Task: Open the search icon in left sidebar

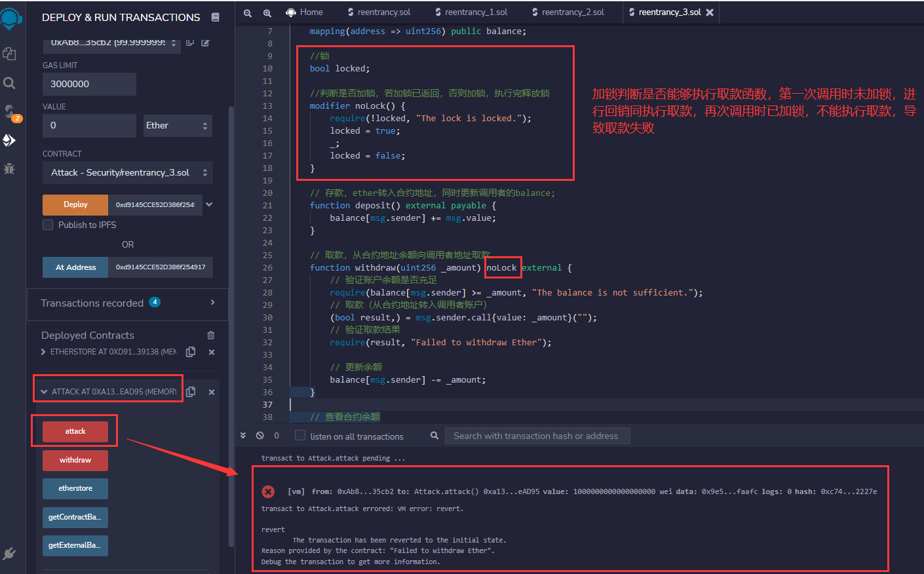Action: pos(9,83)
